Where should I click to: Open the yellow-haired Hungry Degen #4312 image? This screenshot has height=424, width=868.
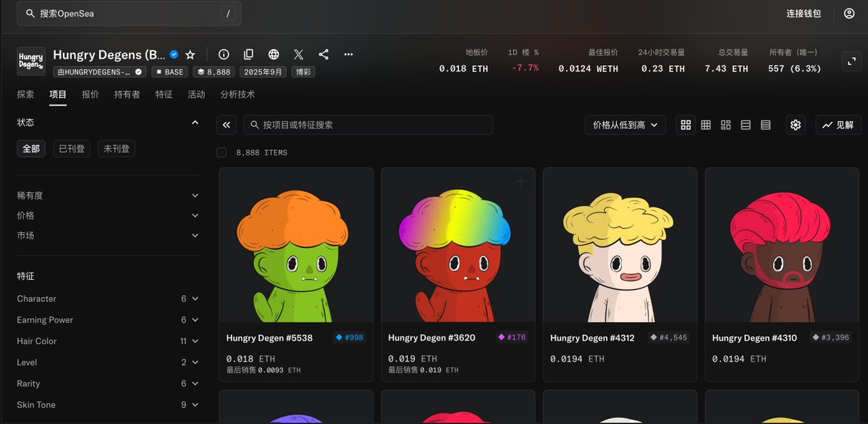[620, 245]
